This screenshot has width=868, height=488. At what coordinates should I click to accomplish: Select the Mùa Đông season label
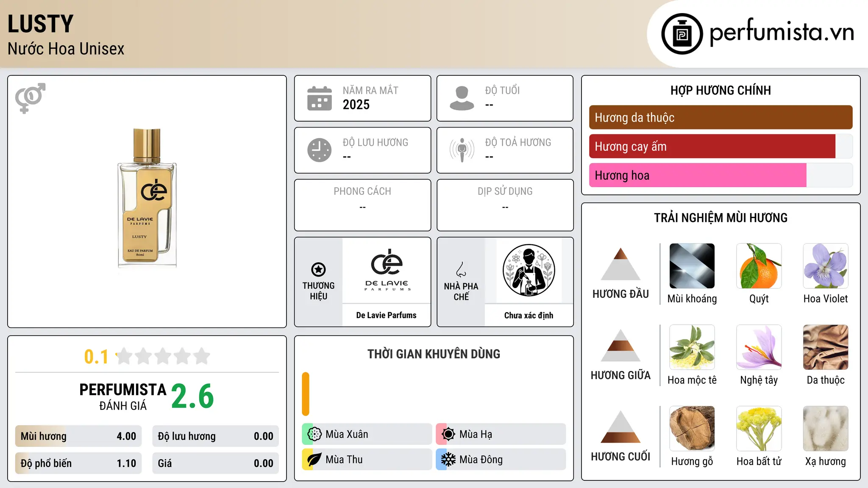[x=481, y=460]
